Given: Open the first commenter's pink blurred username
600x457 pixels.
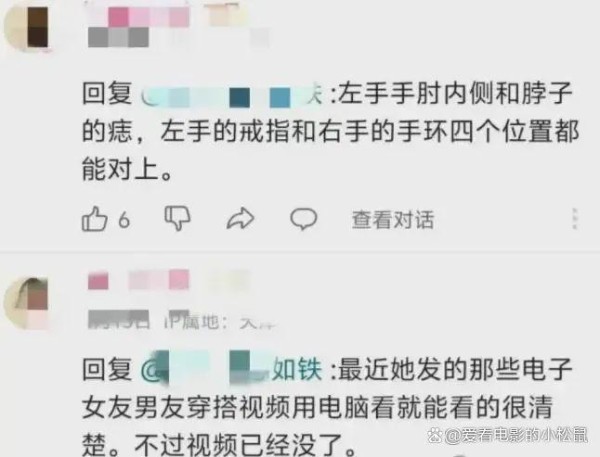Looking at the screenshot, I should (138, 17).
